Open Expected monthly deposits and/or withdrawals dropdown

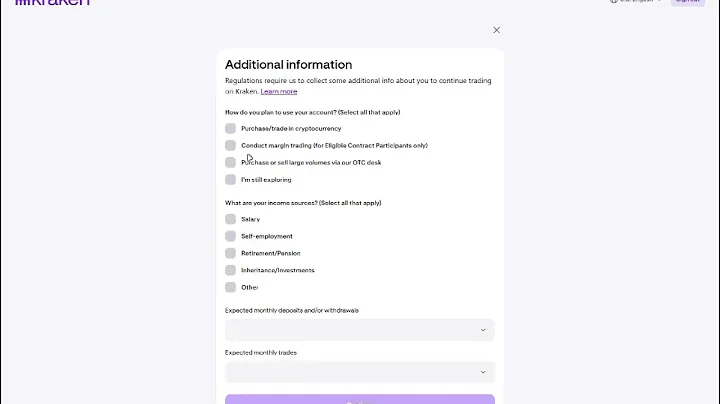359,330
